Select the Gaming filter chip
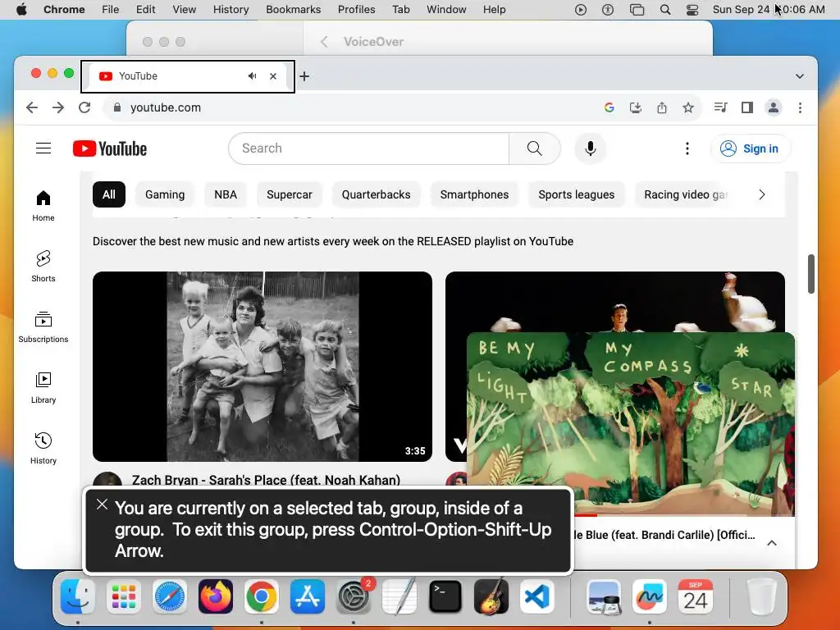Viewport: 840px width, 630px height. [x=165, y=194]
